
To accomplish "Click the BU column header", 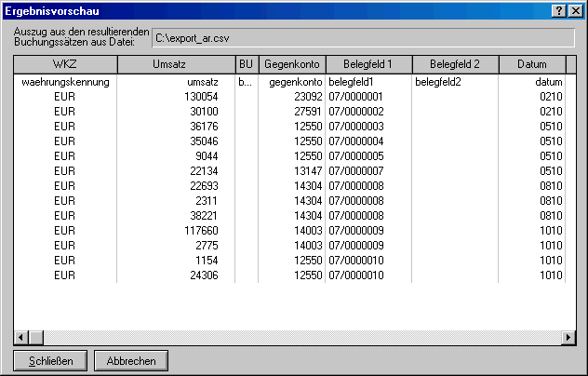I will (247, 64).
